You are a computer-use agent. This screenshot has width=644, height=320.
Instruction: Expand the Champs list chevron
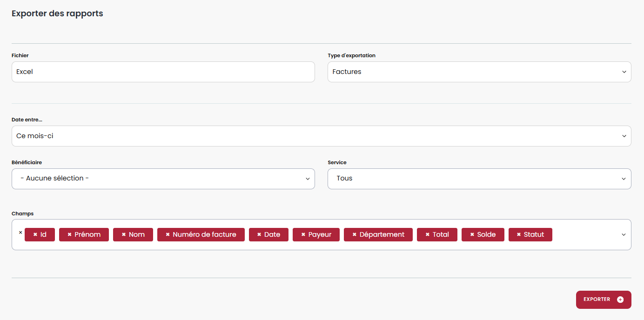click(624, 235)
